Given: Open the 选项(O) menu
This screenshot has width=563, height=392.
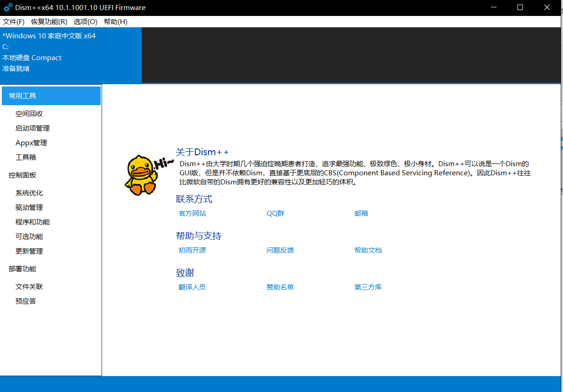Looking at the screenshot, I should (x=86, y=22).
